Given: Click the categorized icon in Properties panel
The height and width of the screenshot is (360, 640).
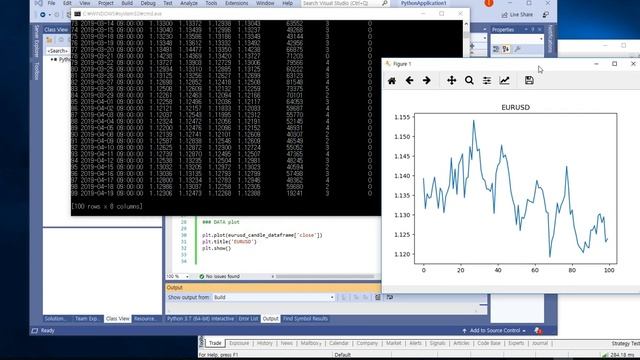Looking at the screenshot, I should coord(496,49).
